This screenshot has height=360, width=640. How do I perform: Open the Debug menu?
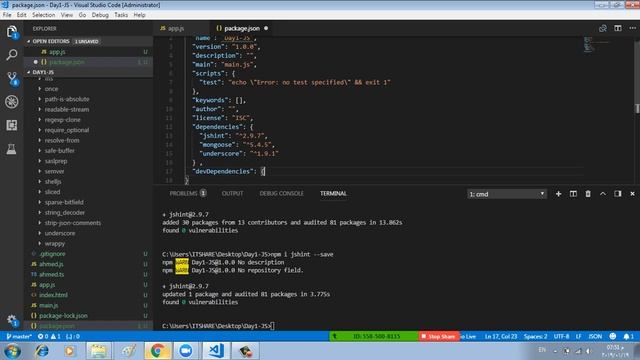100,15
